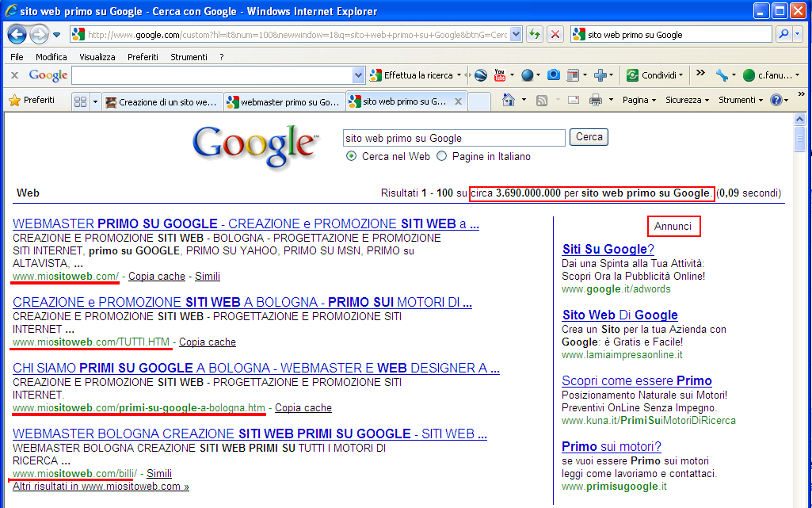This screenshot has width=812, height=508.
Task: Open search provider dropdown next to magnifier
Action: (797, 34)
